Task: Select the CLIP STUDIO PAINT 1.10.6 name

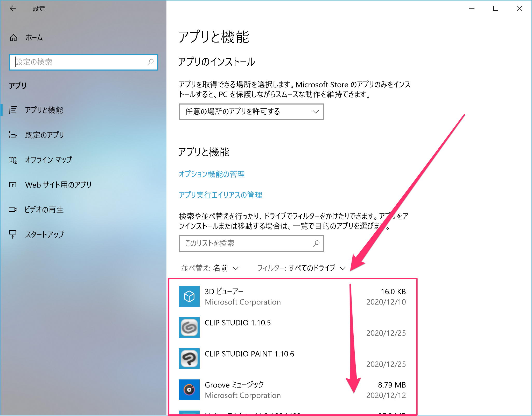Action: tap(249, 354)
